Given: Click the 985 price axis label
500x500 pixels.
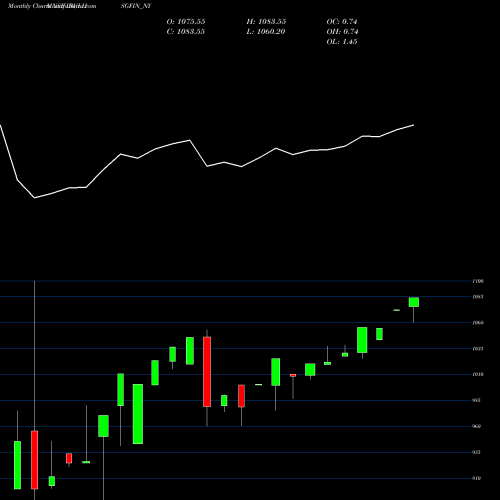Looking at the screenshot, I should (x=477, y=400).
